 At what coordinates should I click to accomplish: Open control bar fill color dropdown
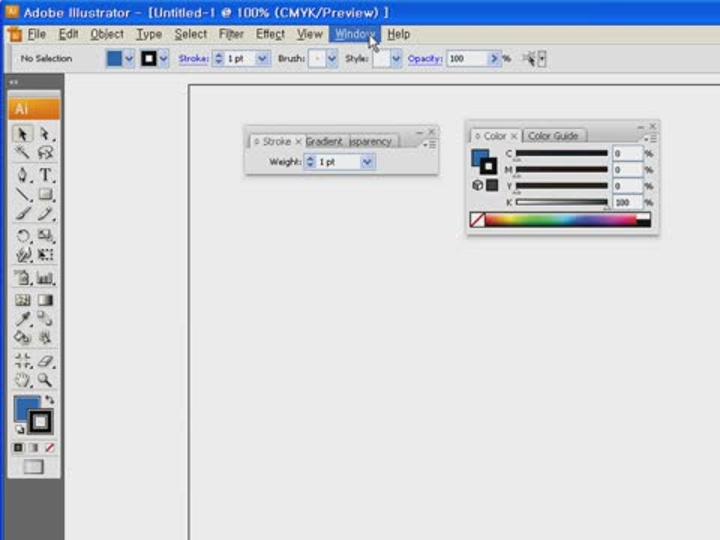(129, 59)
